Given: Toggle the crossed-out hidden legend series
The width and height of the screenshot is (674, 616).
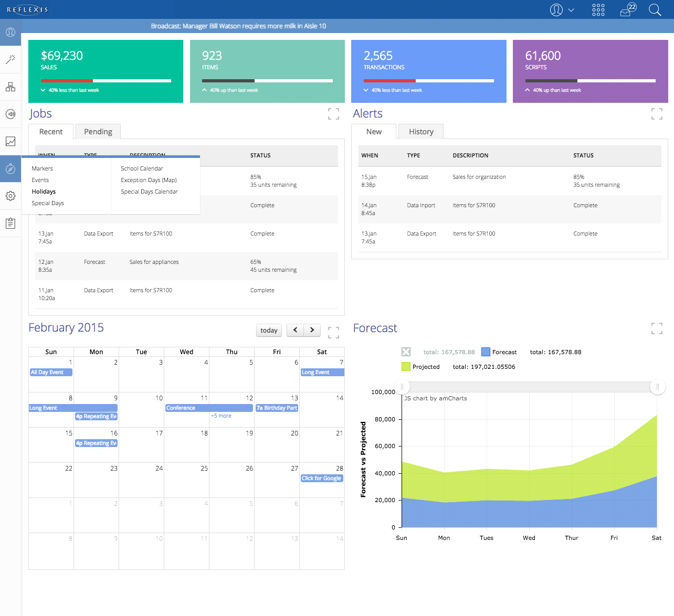Looking at the screenshot, I should tap(406, 352).
